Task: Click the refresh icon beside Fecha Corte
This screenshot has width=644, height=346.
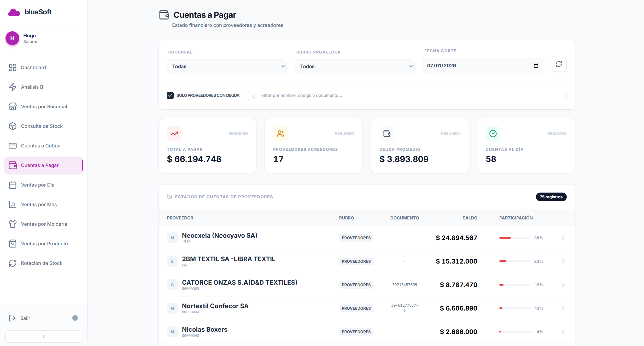Action: [559, 64]
